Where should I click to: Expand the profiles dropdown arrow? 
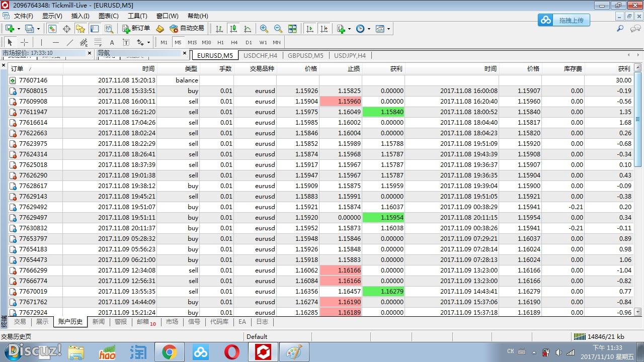coord(38,29)
